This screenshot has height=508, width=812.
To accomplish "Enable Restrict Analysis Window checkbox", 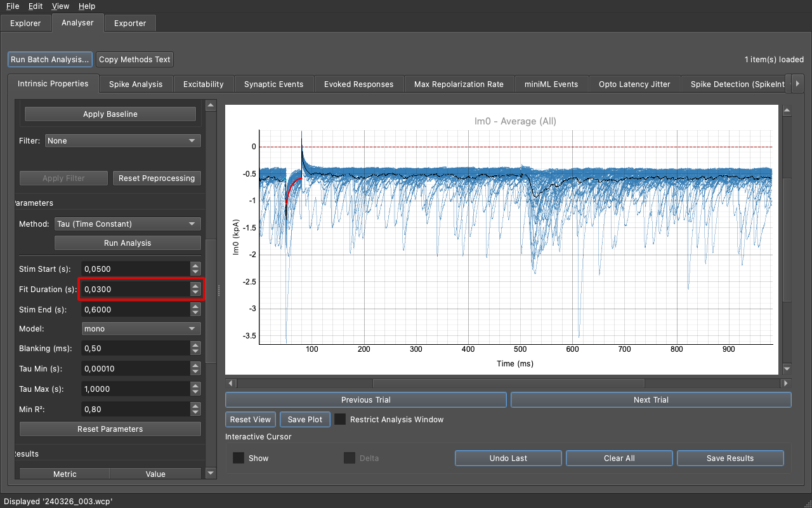I will (x=341, y=420).
